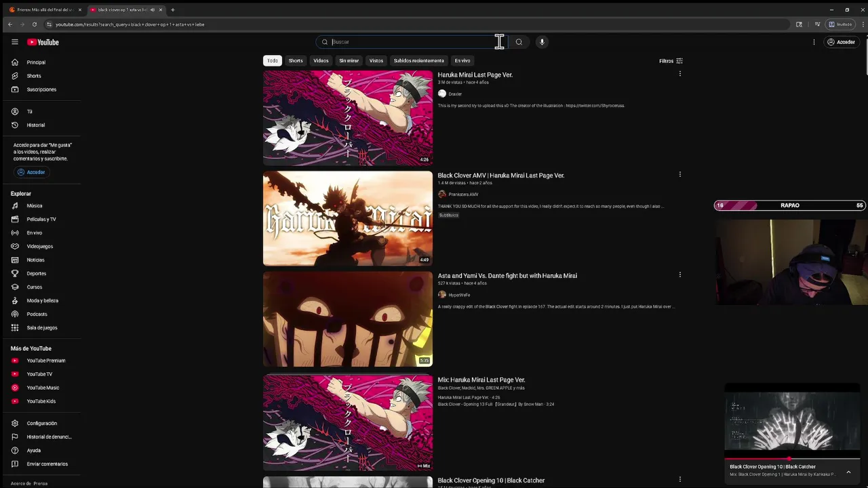Go back in the browser
Image resolution: width=868 pixels, height=488 pixels.
tap(10, 24)
